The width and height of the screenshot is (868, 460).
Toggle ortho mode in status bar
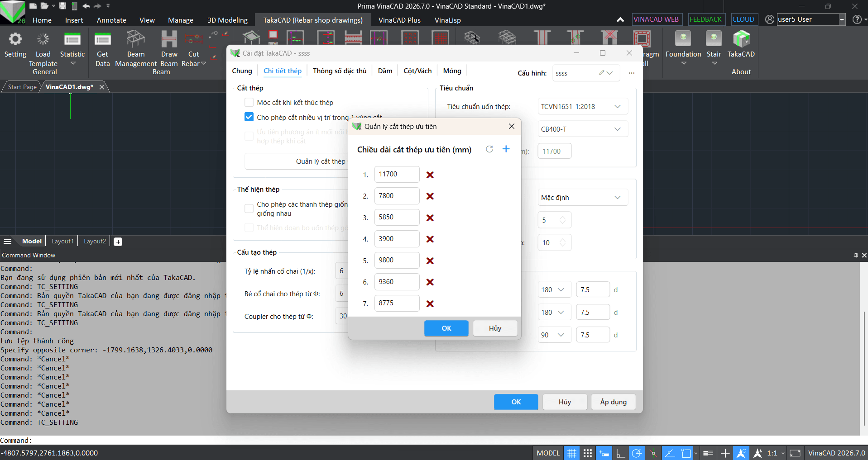coord(620,453)
